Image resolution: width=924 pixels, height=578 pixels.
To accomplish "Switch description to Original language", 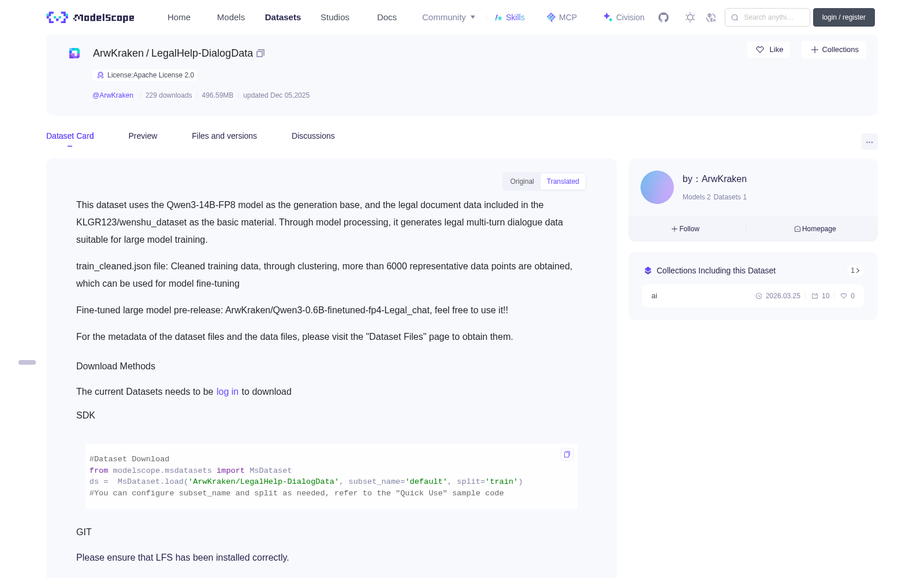I will tap(522, 181).
